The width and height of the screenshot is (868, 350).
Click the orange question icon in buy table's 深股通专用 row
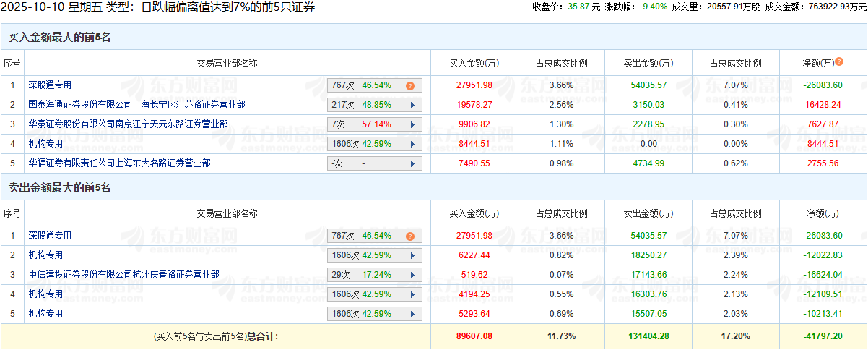pos(409,85)
